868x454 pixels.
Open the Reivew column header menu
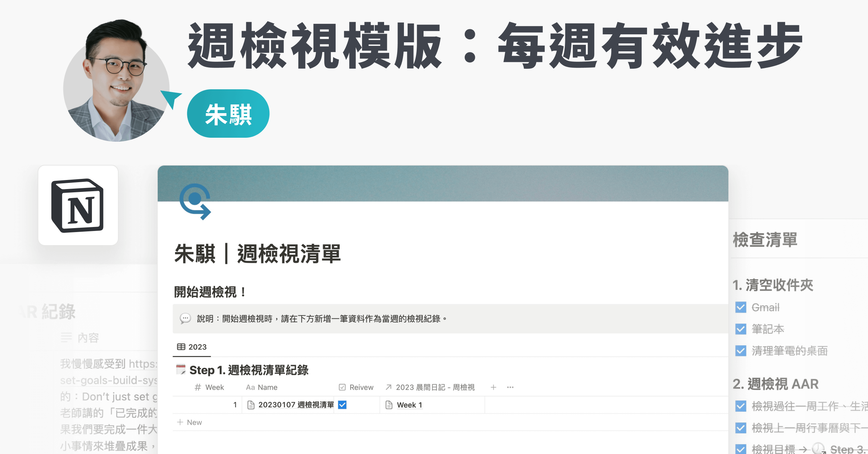(x=361, y=387)
